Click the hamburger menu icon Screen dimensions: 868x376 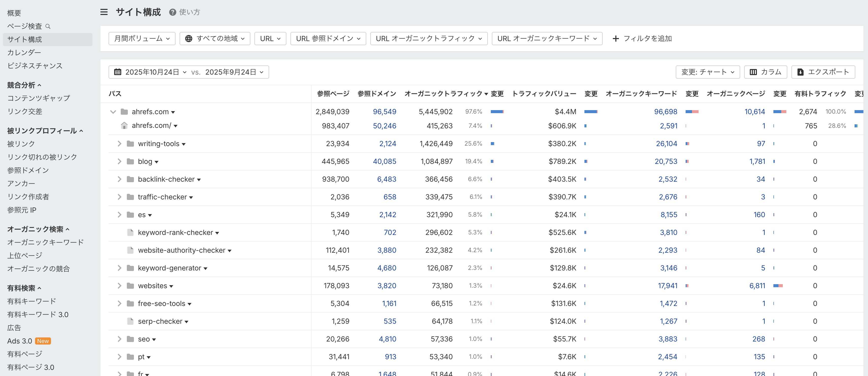coord(104,12)
